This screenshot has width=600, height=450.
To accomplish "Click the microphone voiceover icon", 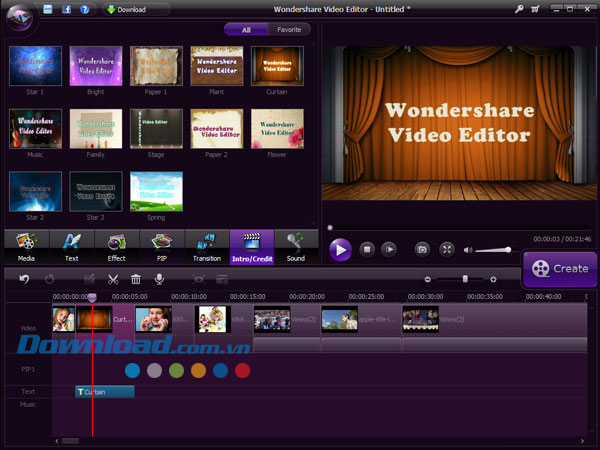I will click(x=159, y=279).
